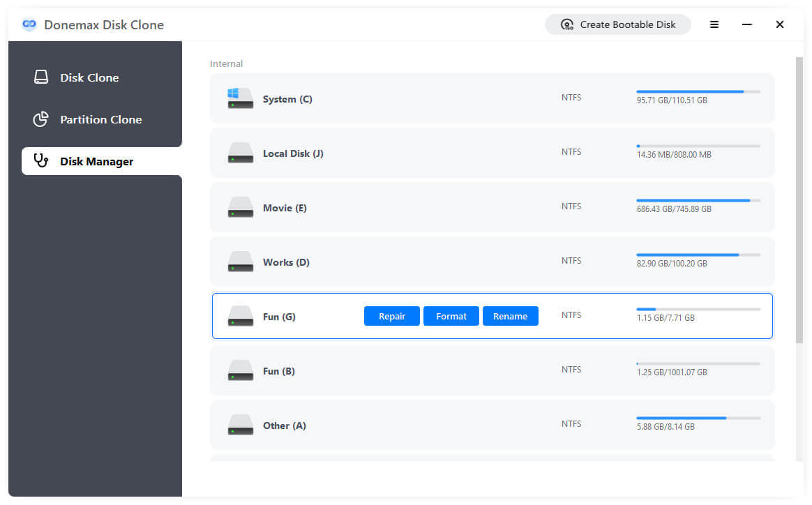Screen dimensions: 812x505
Task: Select the System (C) Windows drive icon
Action: (240, 99)
